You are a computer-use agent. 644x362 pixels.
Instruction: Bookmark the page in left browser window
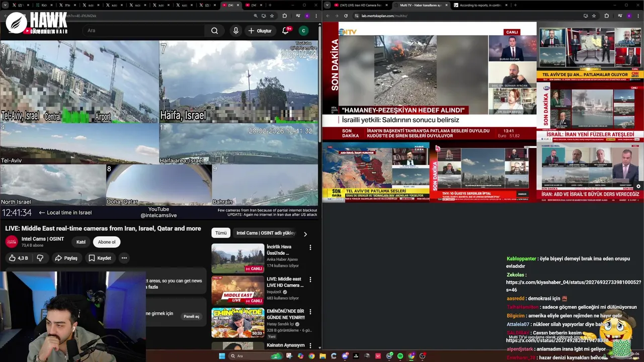pyautogui.click(x=272, y=16)
